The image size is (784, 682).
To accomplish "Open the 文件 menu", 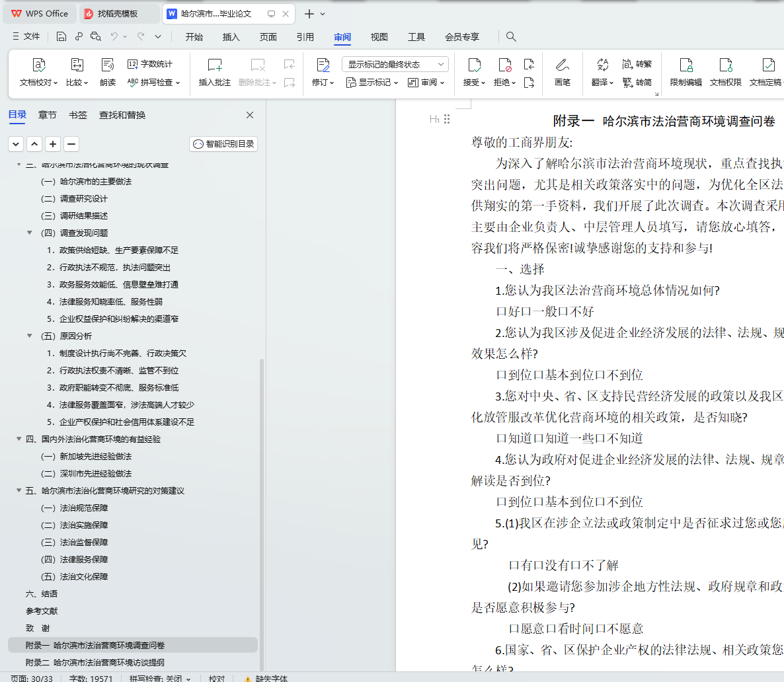I will [x=26, y=36].
